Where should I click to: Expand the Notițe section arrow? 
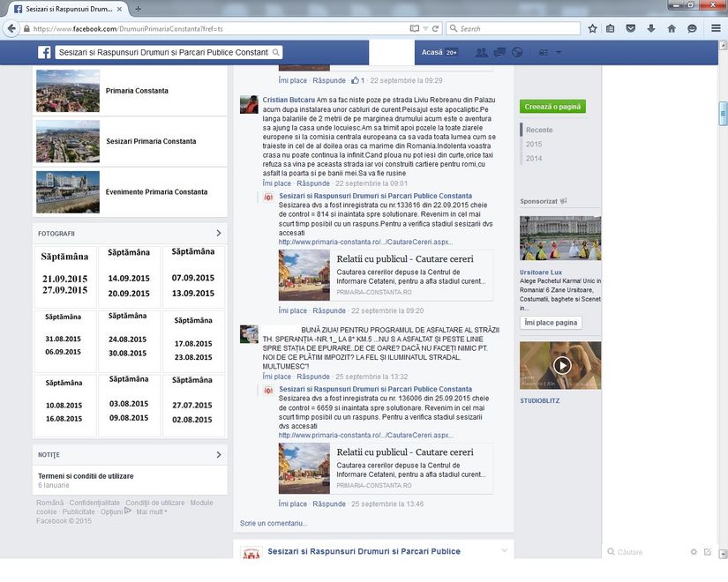[x=219, y=455]
